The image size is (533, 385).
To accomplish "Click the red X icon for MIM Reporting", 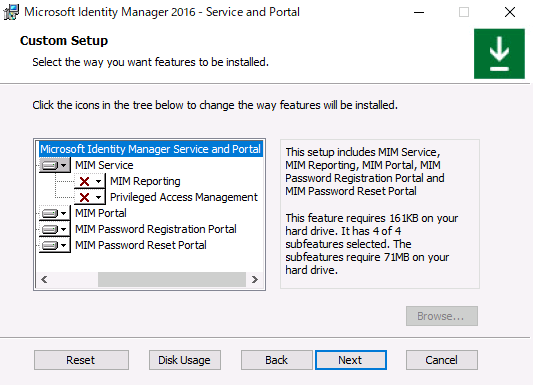I will pos(84,181).
